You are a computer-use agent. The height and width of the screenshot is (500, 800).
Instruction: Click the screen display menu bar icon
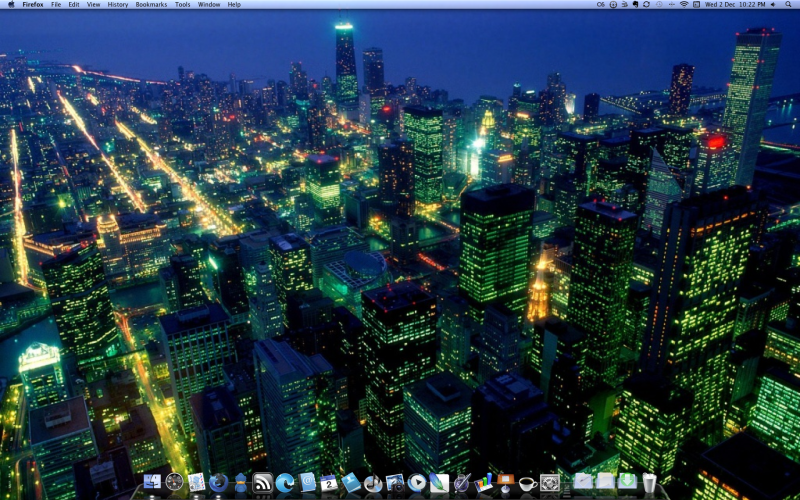(696, 4)
